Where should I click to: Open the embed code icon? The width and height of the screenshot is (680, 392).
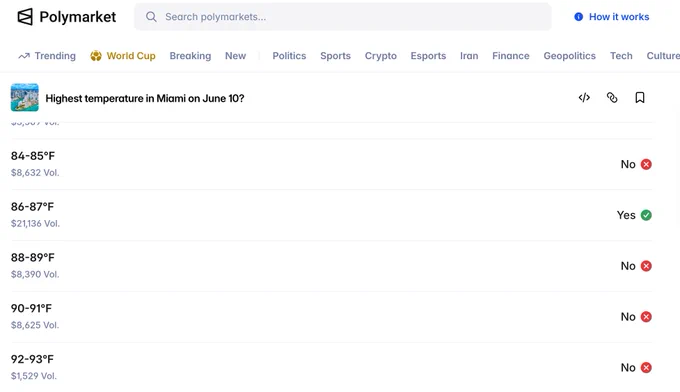click(584, 98)
